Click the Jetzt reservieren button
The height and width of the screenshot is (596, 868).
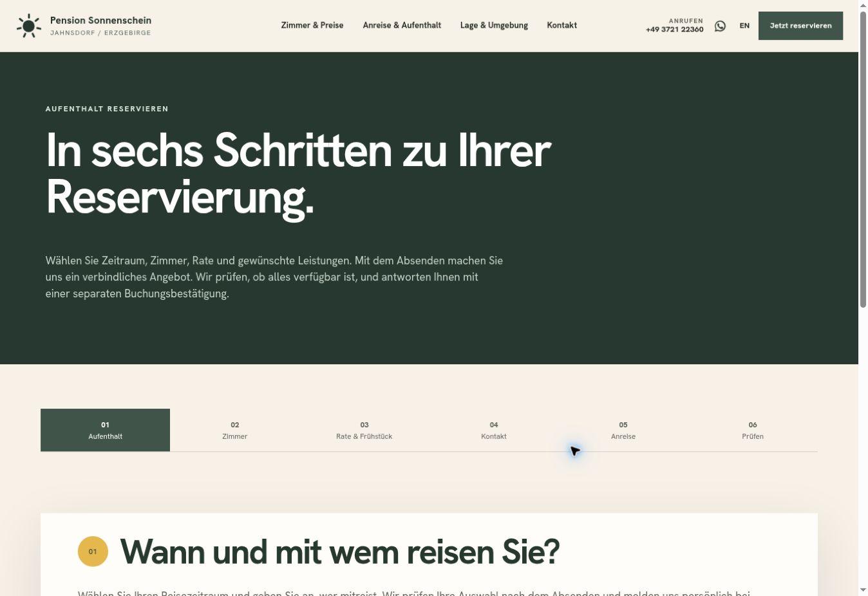point(800,26)
